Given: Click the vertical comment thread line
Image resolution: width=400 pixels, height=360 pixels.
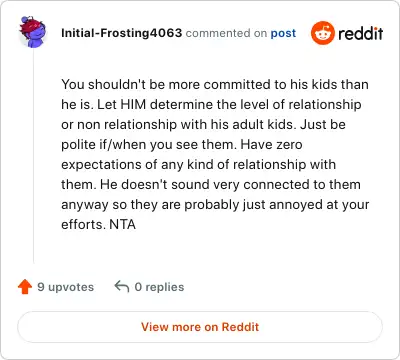Looking at the screenshot, I should coord(34,156).
